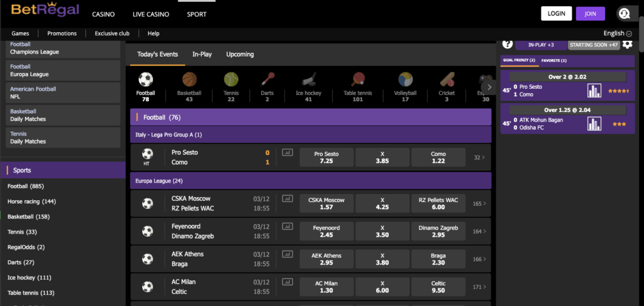Open English language dropdown
This screenshot has width=644, height=306.
click(x=618, y=33)
